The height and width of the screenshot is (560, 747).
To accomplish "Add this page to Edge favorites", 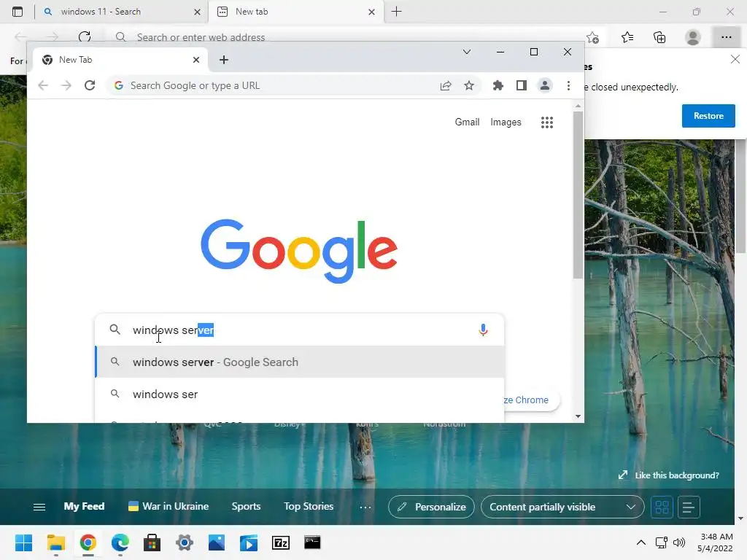I will (x=592, y=37).
